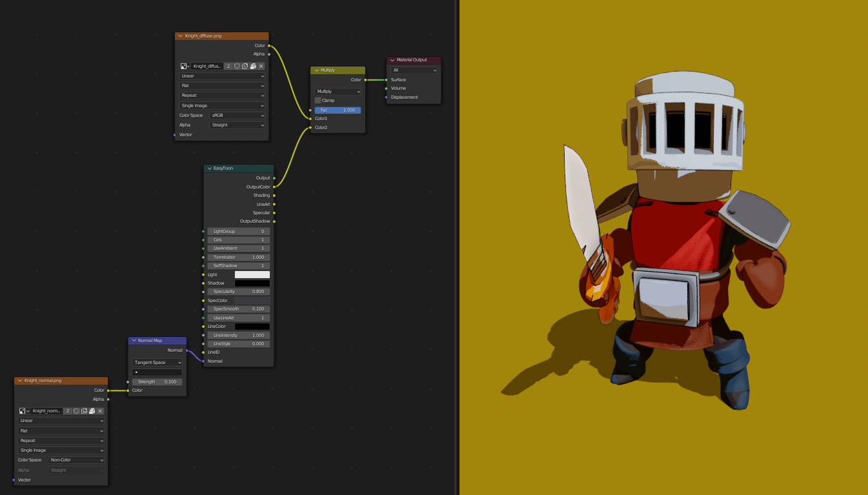Open Non-Color Color Space dropdown in Knight_normal
The width and height of the screenshot is (868, 495).
(x=76, y=460)
